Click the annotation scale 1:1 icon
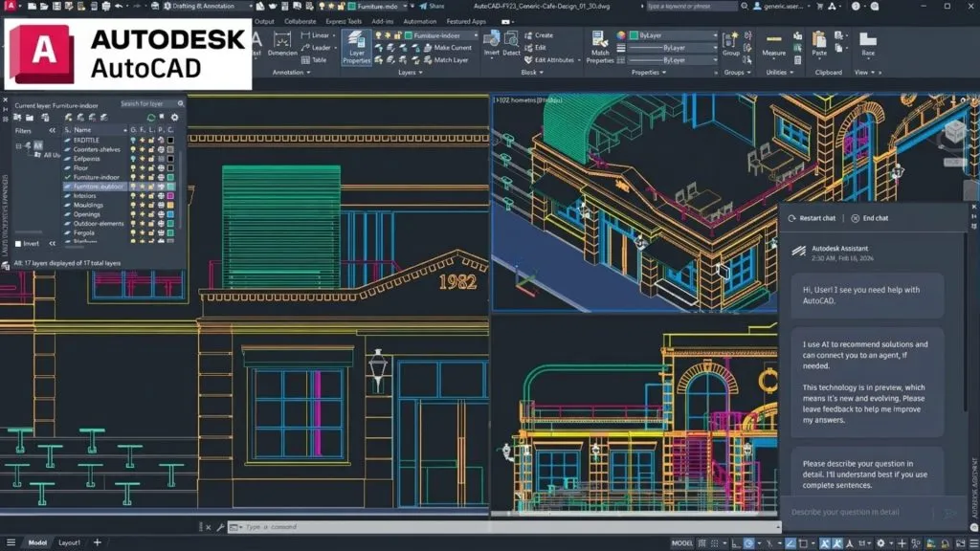 click(864, 543)
